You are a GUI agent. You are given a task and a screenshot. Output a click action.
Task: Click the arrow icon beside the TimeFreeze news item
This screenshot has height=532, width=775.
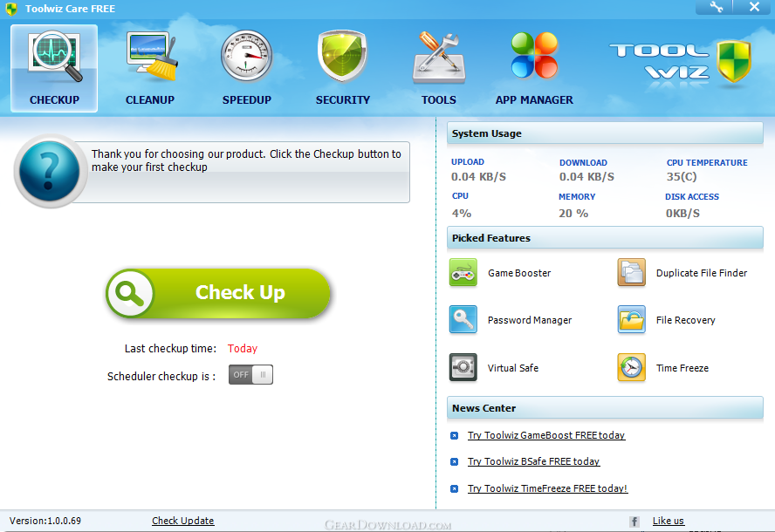[x=454, y=489]
